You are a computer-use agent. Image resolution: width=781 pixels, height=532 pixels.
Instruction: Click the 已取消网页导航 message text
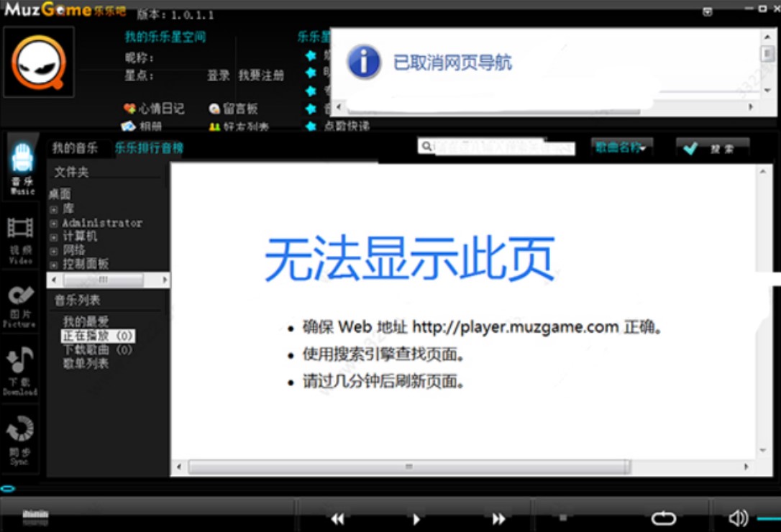click(x=452, y=63)
